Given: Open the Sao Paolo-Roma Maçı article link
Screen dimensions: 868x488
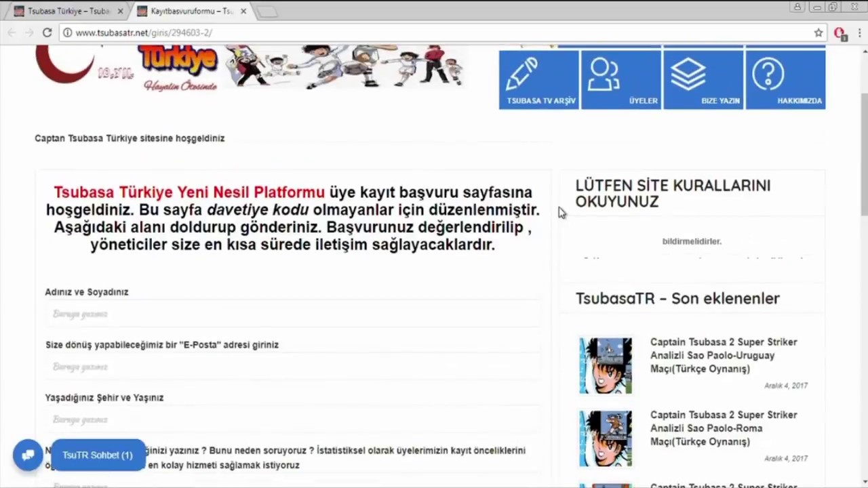Looking at the screenshot, I should coord(724,428).
